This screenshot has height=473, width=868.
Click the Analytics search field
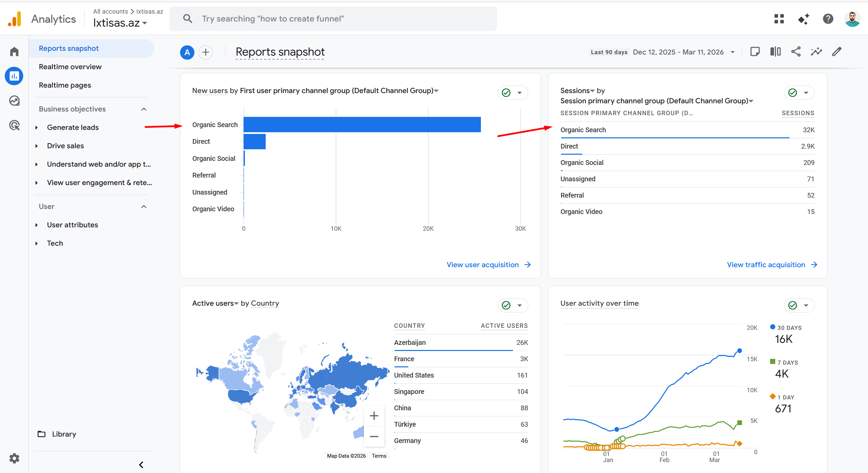[x=333, y=19]
